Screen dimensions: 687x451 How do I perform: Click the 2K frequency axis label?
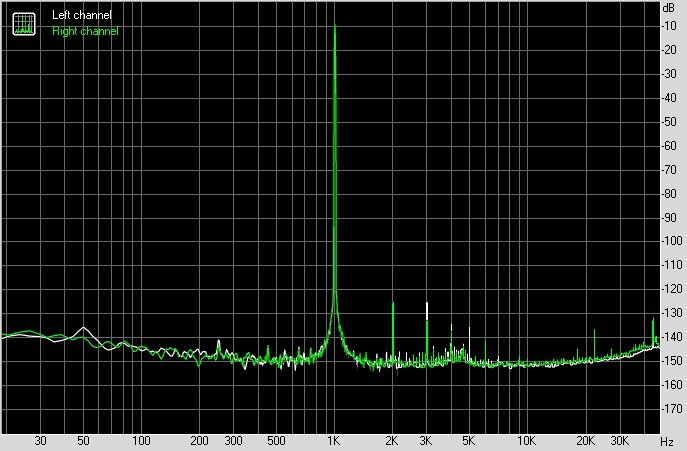coord(392,440)
